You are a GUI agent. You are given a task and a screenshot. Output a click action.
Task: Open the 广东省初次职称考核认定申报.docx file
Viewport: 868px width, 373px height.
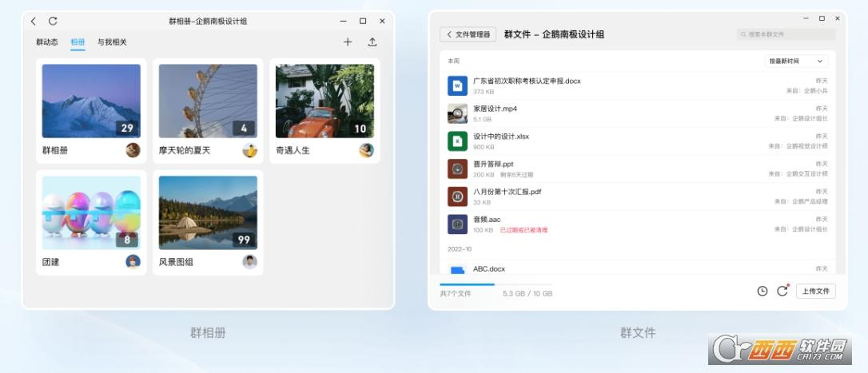526,81
